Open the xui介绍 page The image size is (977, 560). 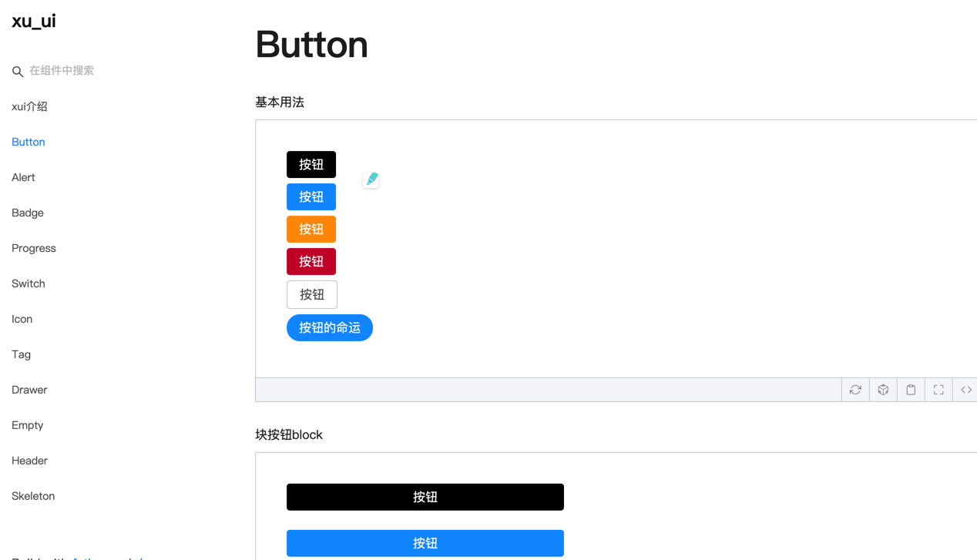[29, 106]
